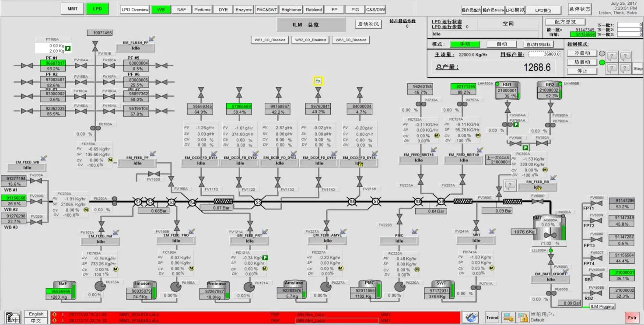Switch to 自动 automatic mode

pos(502,44)
